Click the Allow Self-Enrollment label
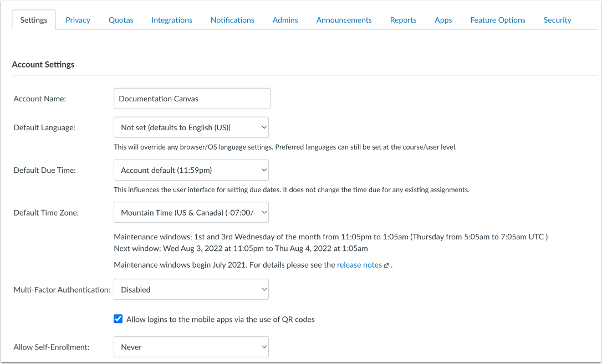This screenshot has height=364, width=602. (x=52, y=347)
